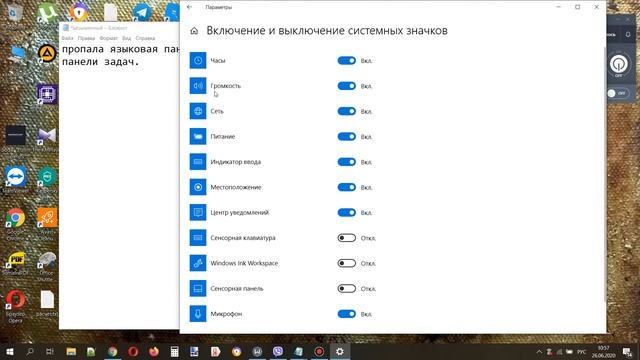Enable the Сенсорная клавиатура switch
The width and height of the screenshot is (640, 360).
347,238
